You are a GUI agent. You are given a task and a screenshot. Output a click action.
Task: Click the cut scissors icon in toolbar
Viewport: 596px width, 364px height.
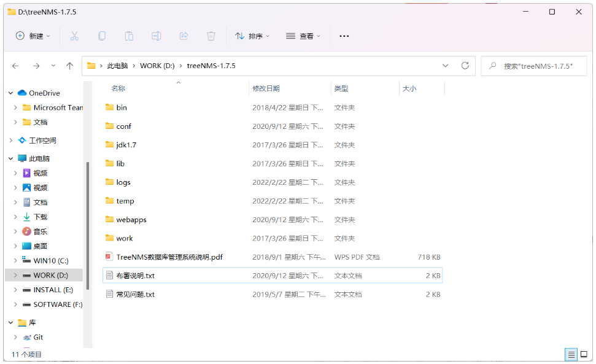point(74,36)
